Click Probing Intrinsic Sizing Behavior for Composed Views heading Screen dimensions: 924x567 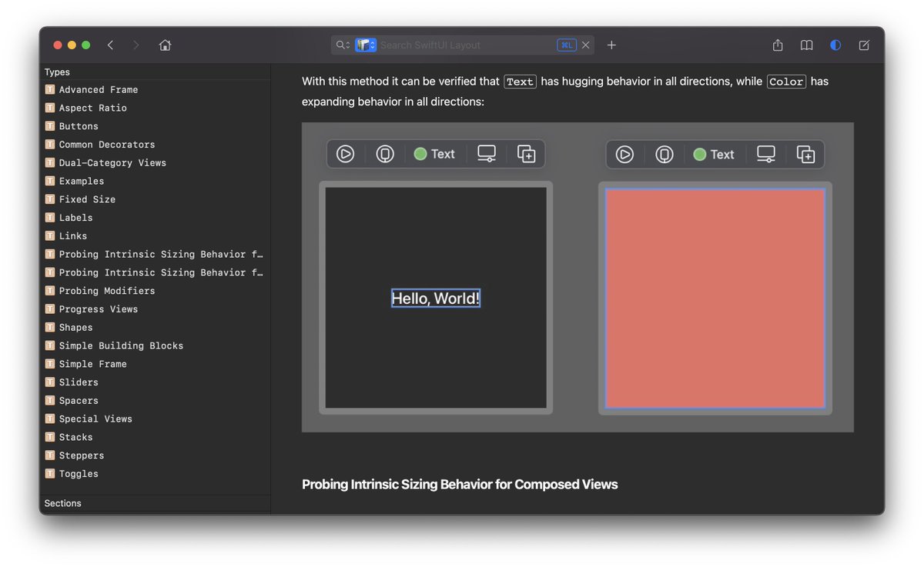coord(460,485)
